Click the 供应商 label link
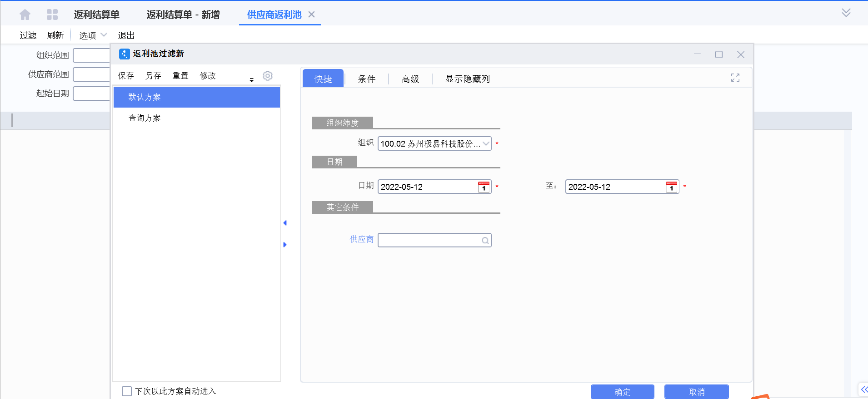The width and height of the screenshot is (868, 399). pyautogui.click(x=362, y=239)
